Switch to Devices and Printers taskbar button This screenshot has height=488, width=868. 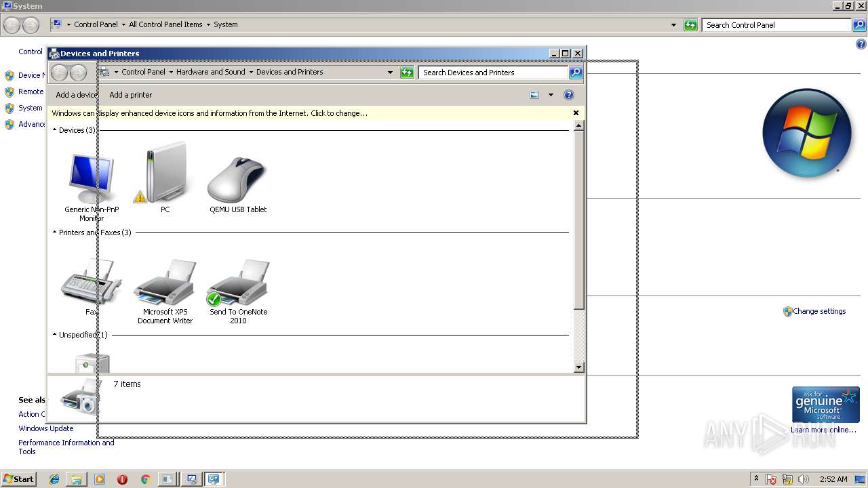(x=214, y=479)
